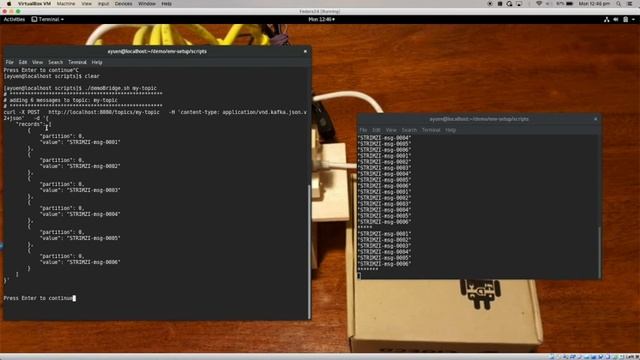This screenshot has width=640, height=360.
Task: Open File menu in STRIMZI output terminal
Action: [x=363, y=130]
